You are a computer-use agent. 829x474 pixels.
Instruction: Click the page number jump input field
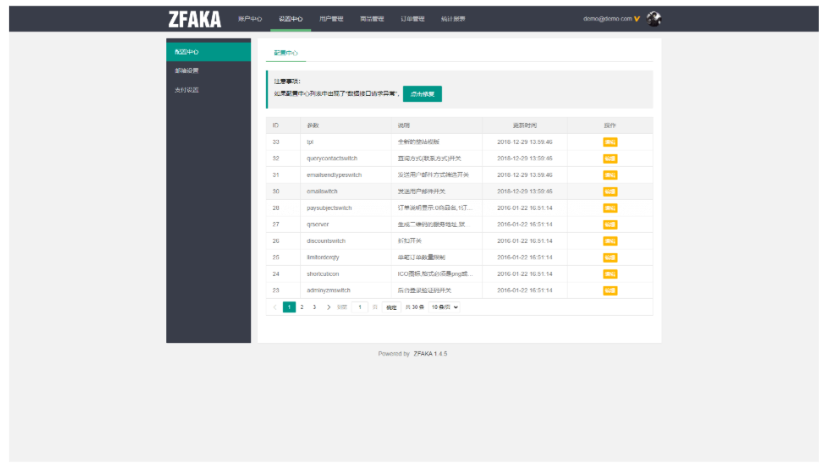(361, 307)
